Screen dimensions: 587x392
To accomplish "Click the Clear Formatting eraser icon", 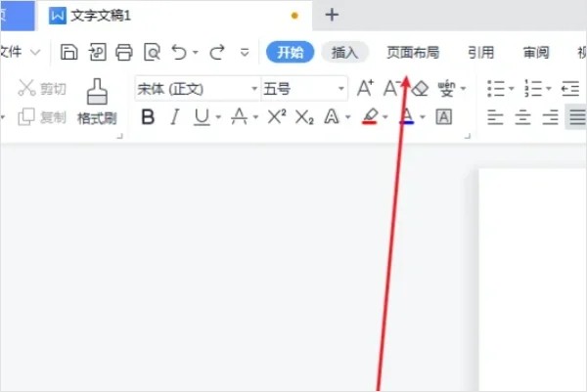I will click(420, 89).
